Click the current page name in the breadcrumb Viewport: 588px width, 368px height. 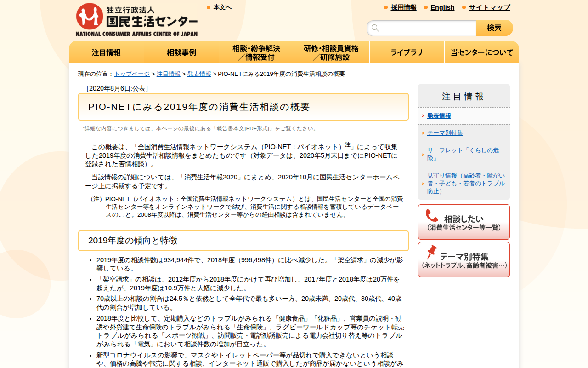pos(281,74)
